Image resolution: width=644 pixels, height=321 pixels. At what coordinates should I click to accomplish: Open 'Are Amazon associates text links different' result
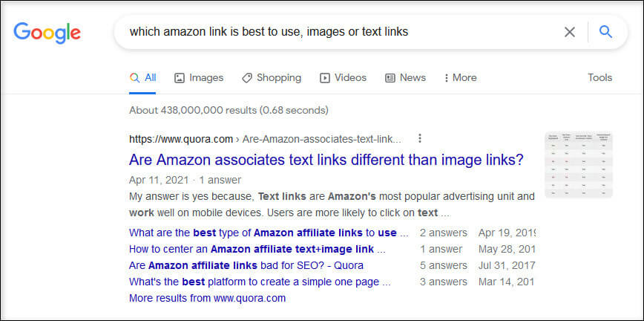(x=326, y=160)
